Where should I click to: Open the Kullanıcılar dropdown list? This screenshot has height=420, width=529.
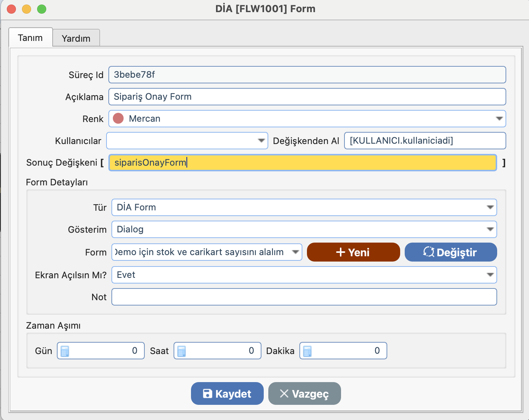[x=261, y=141]
